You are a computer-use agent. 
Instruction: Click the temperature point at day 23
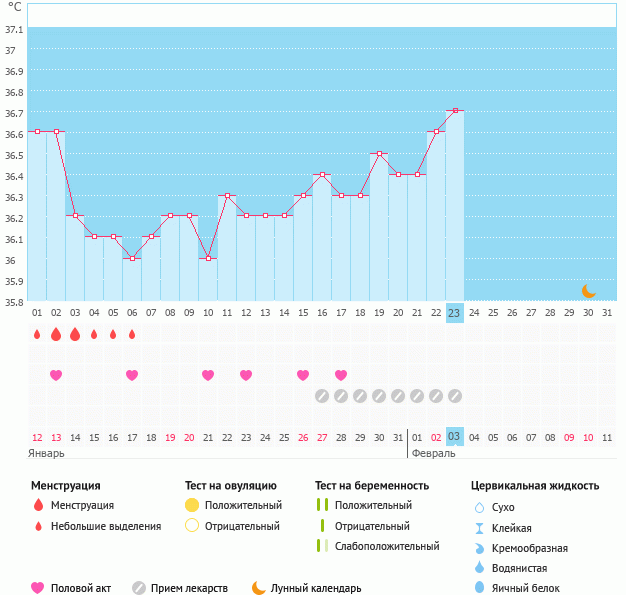click(454, 111)
